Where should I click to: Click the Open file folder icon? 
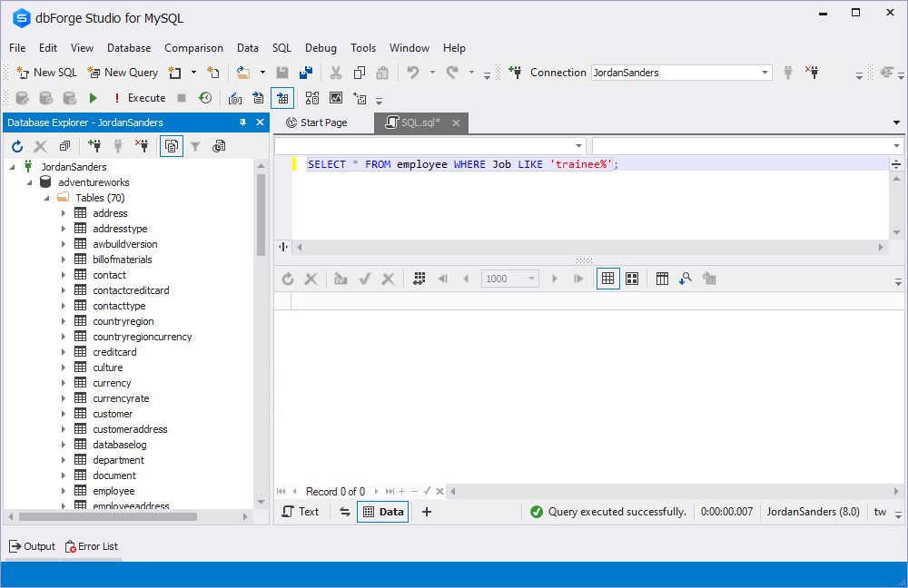pos(243,73)
